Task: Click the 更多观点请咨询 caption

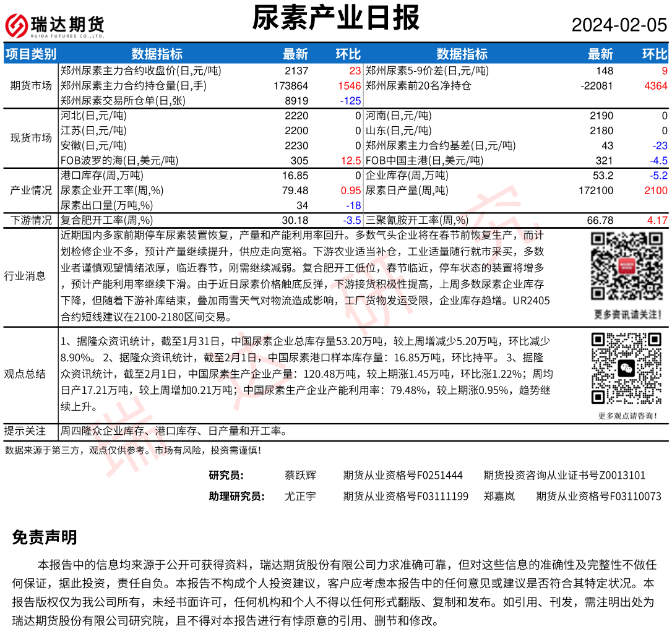Action: pos(626,416)
